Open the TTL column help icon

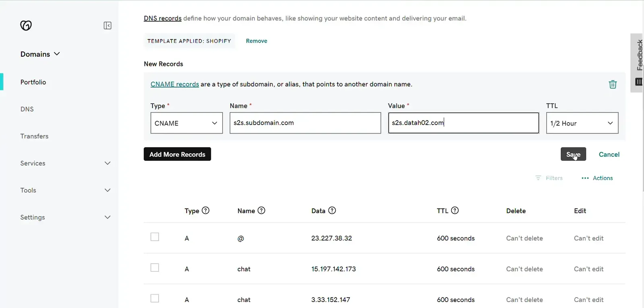tap(455, 210)
